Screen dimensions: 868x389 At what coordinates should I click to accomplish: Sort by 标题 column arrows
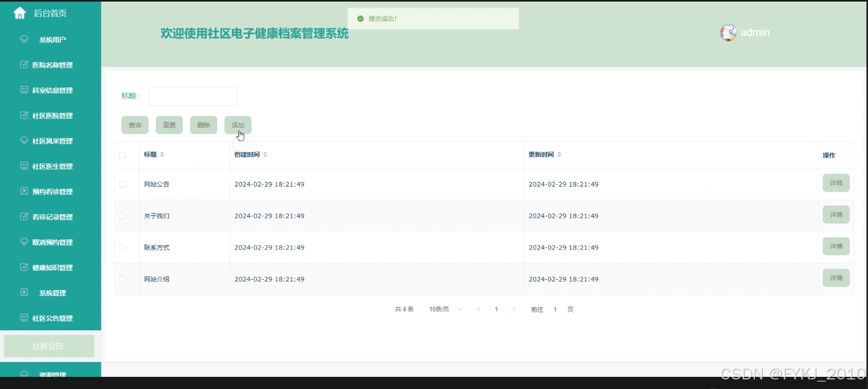[x=162, y=154]
